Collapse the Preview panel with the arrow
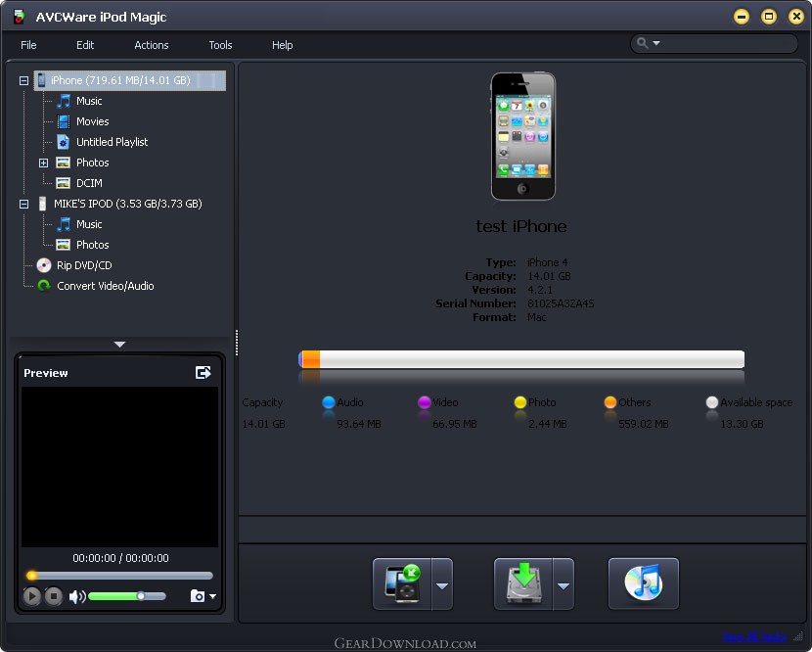Image resolution: width=812 pixels, height=652 pixels. pos(119,345)
